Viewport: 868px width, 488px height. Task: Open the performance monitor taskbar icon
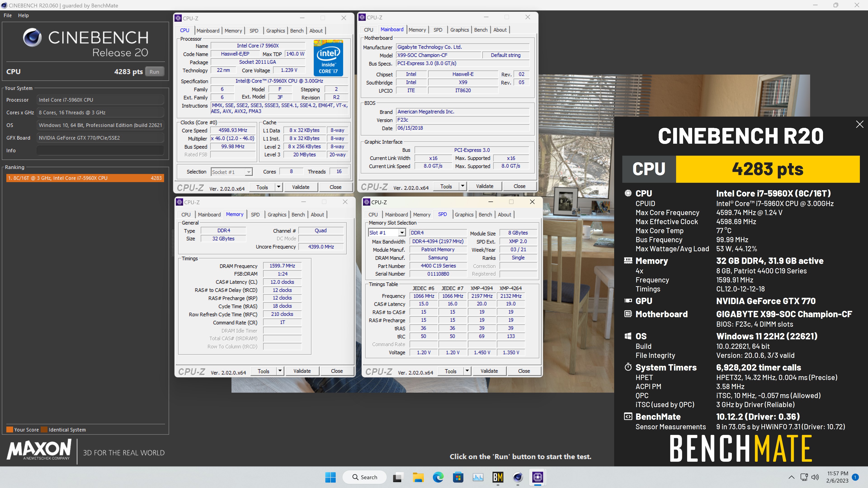(478, 477)
